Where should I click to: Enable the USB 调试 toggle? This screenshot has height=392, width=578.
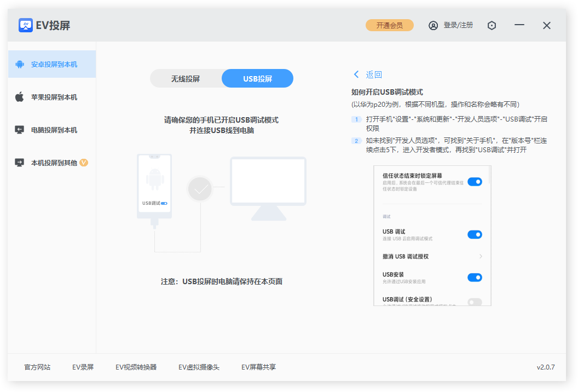pos(475,234)
